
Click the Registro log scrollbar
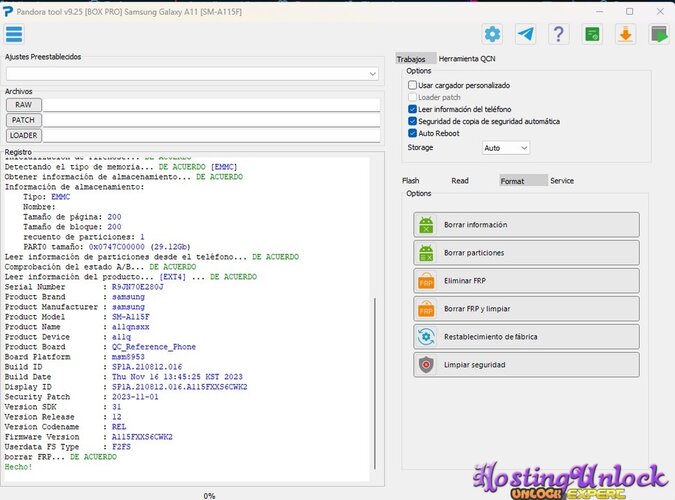click(375, 383)
